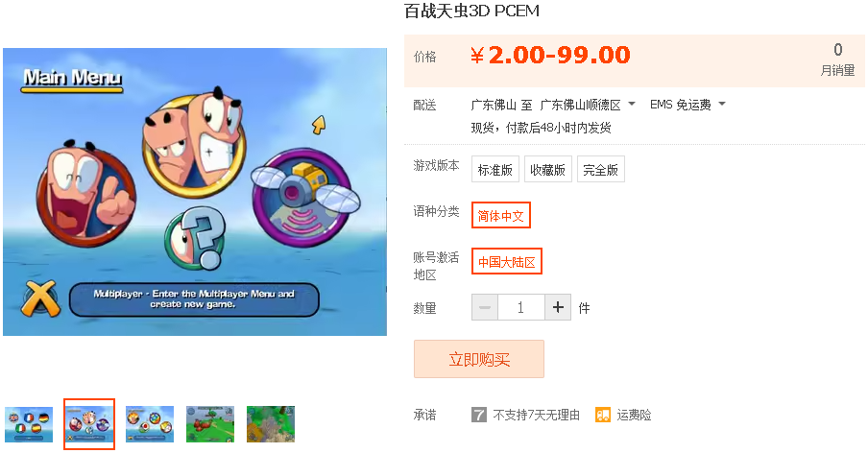Screen dimensions: 868x453
Task: Toggle the 简体中文 language option
Action: [501, 215]
